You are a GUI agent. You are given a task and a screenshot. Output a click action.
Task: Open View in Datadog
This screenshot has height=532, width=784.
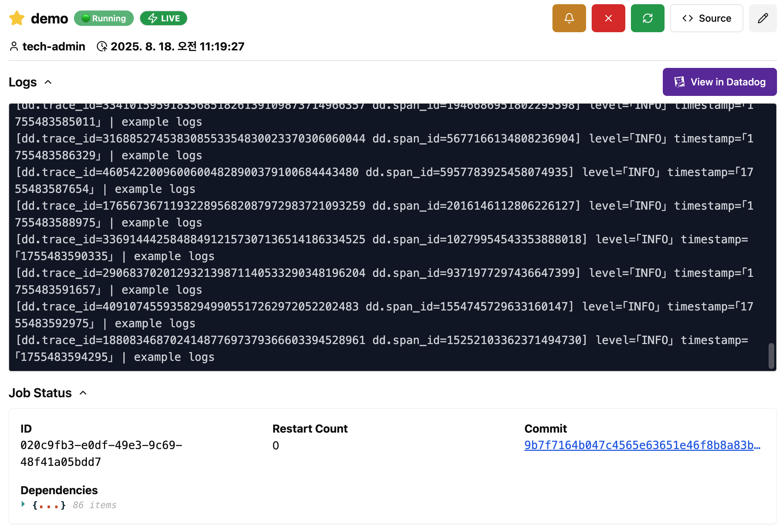(x=720, y=82)
